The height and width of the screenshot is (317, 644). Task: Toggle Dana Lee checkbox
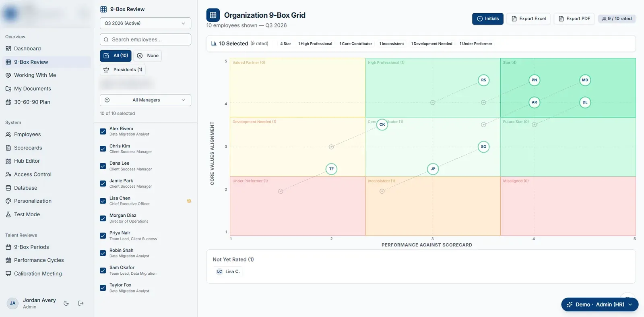(103, 166)
